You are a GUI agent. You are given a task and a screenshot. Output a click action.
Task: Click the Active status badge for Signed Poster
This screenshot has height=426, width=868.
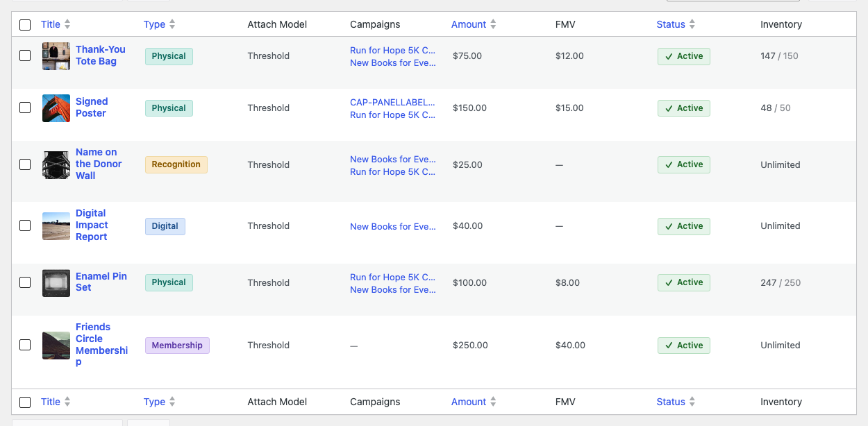point(684,108)
